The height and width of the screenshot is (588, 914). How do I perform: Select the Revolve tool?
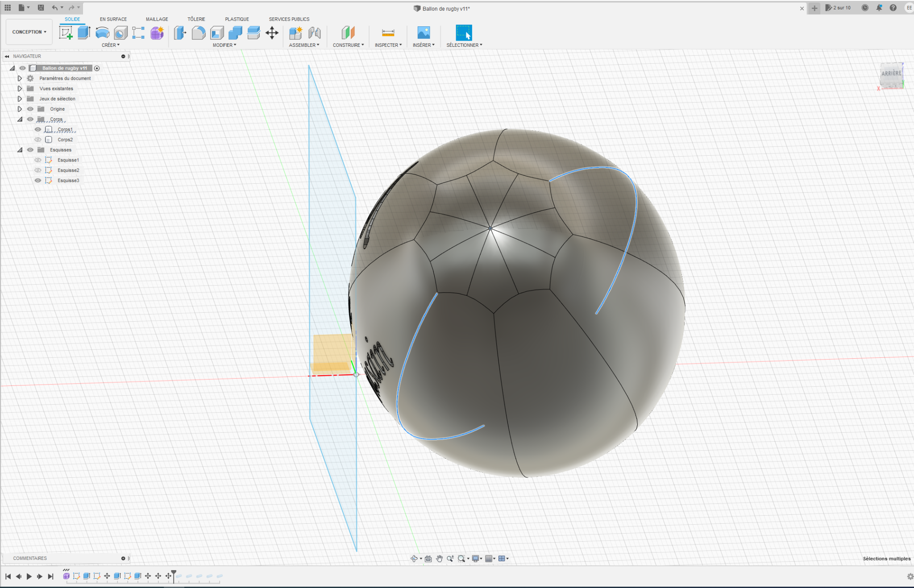pos(102,33)
